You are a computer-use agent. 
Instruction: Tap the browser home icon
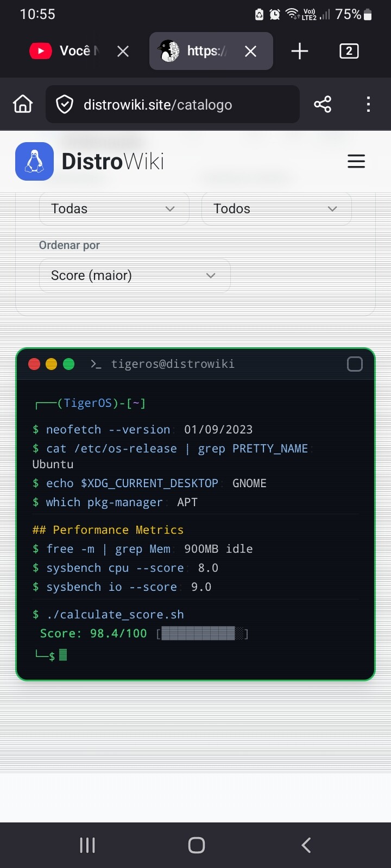[x=23, y=104]
